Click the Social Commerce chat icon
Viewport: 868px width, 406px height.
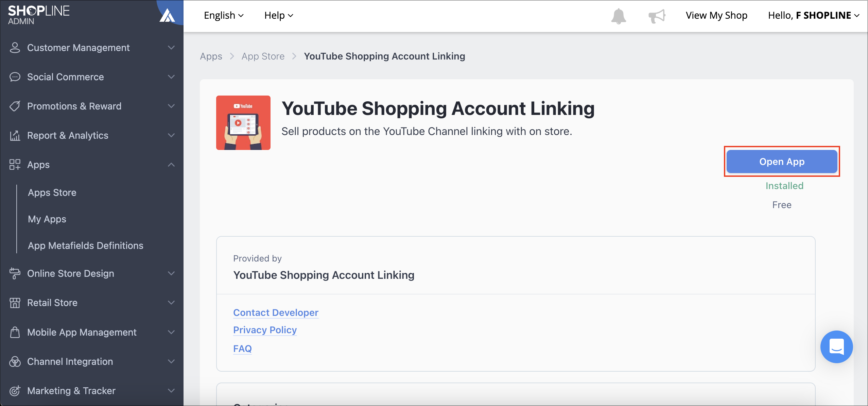[x=15, y=77]
